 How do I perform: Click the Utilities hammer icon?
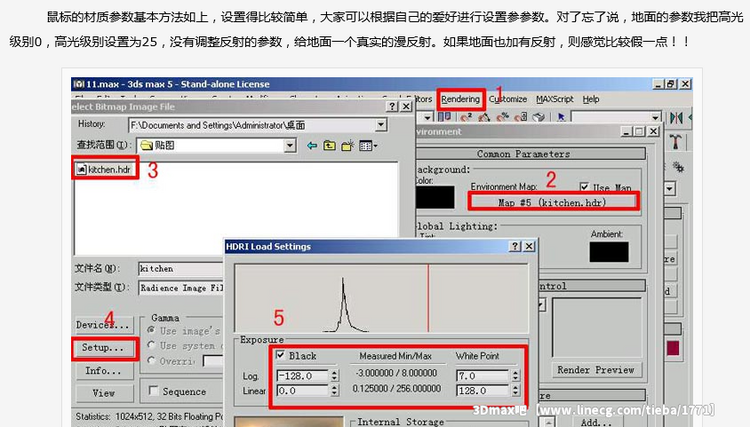675,142
